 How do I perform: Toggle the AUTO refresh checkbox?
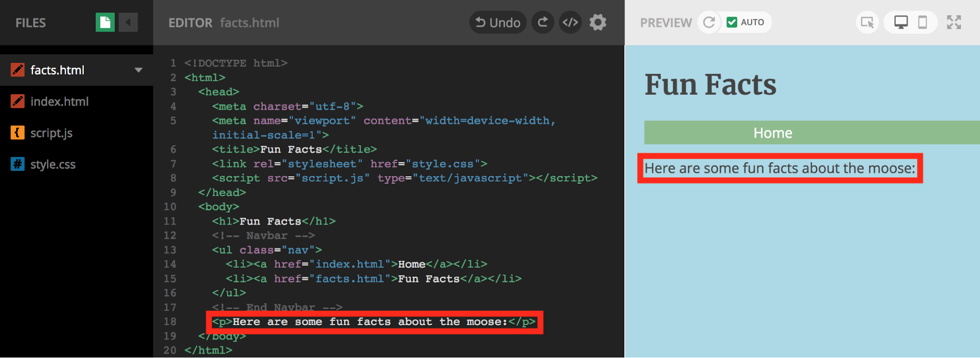732,23
